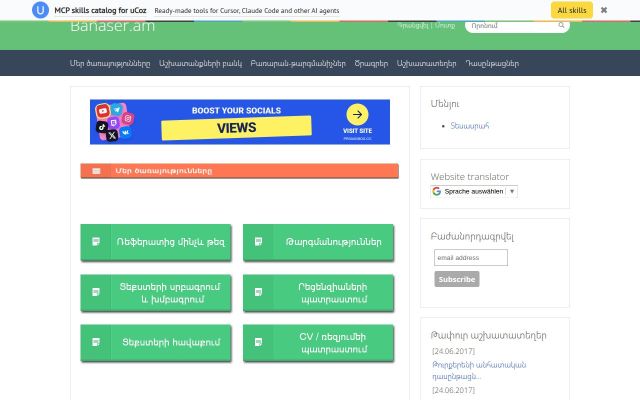Open the Գրանցվել registration link
640x400 pixels.
[x=413, y=25]
